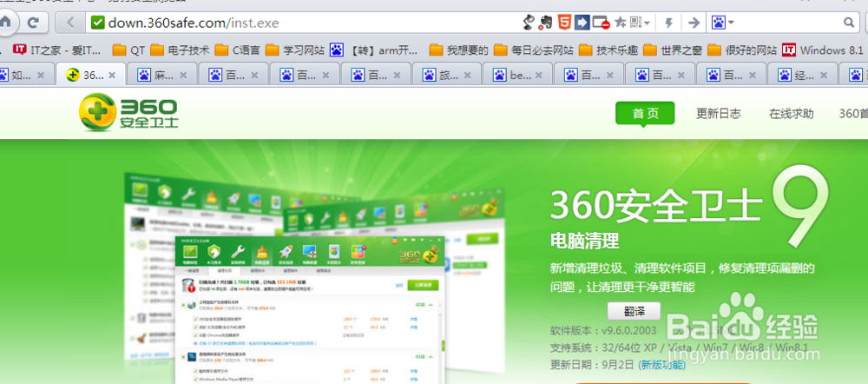868x384 pixels.
Task: Close the be... tab
Action: 540,76
